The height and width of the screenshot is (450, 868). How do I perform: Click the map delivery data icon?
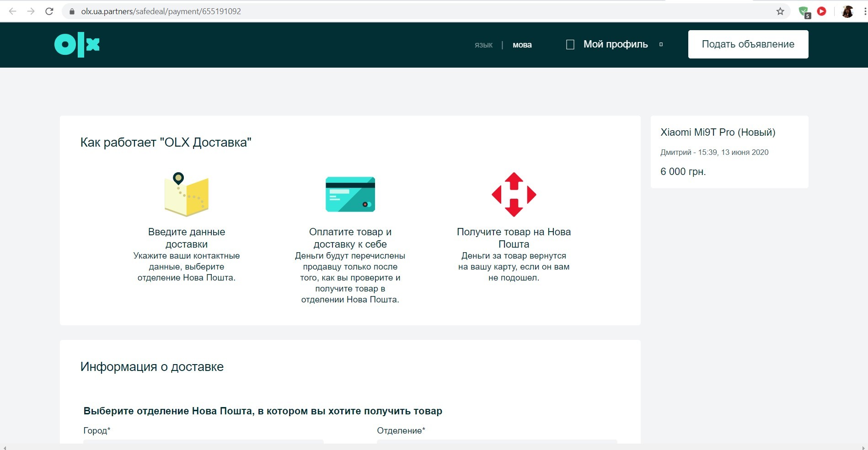click(187, 194)
